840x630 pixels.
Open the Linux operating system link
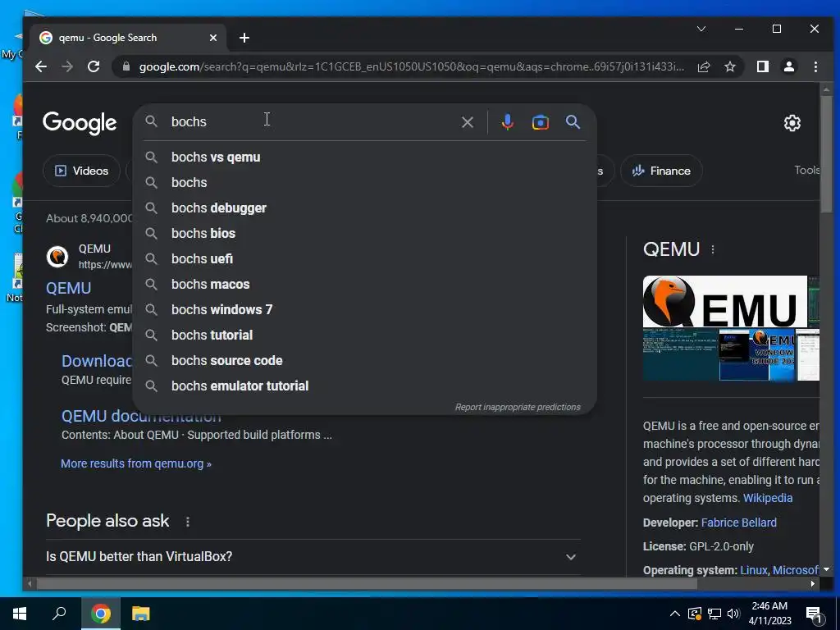click(753, 570)
